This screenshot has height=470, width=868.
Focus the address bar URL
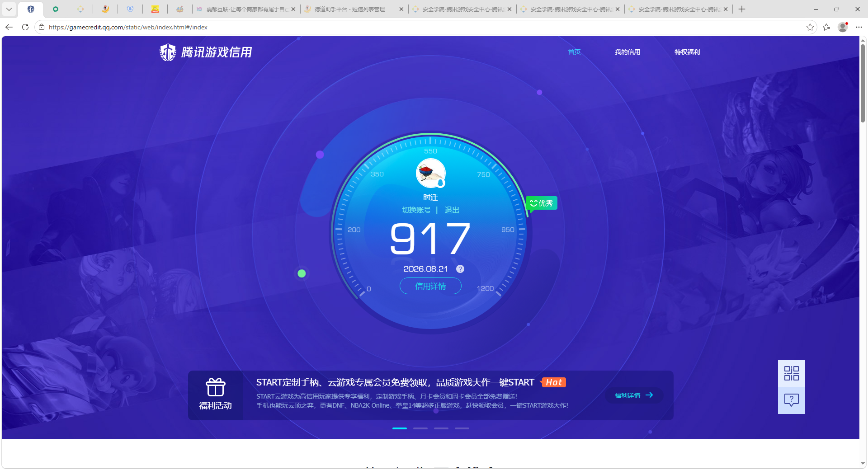point(128,27)
